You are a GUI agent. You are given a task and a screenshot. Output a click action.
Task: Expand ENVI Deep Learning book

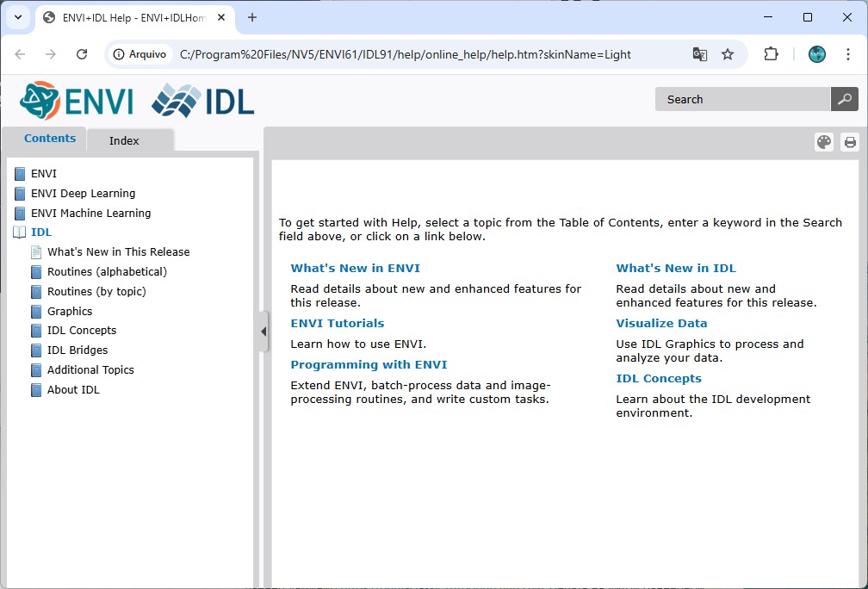[83, 194]
